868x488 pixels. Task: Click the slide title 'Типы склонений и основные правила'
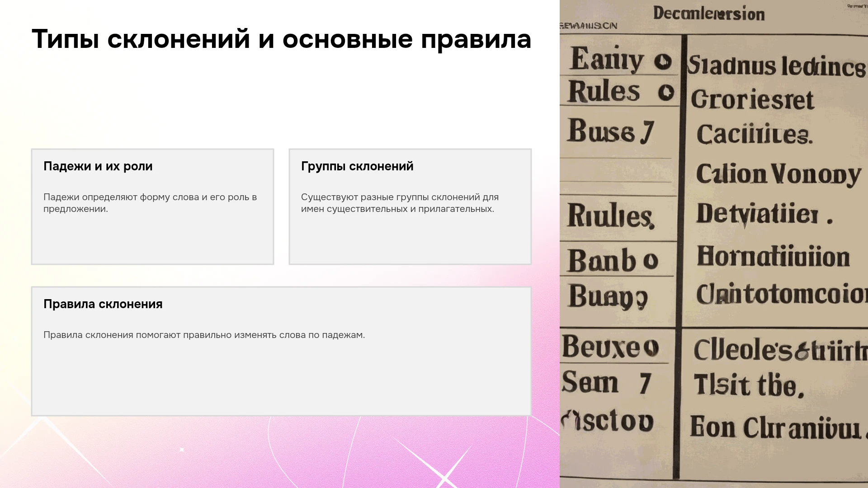tap(281, 39)
